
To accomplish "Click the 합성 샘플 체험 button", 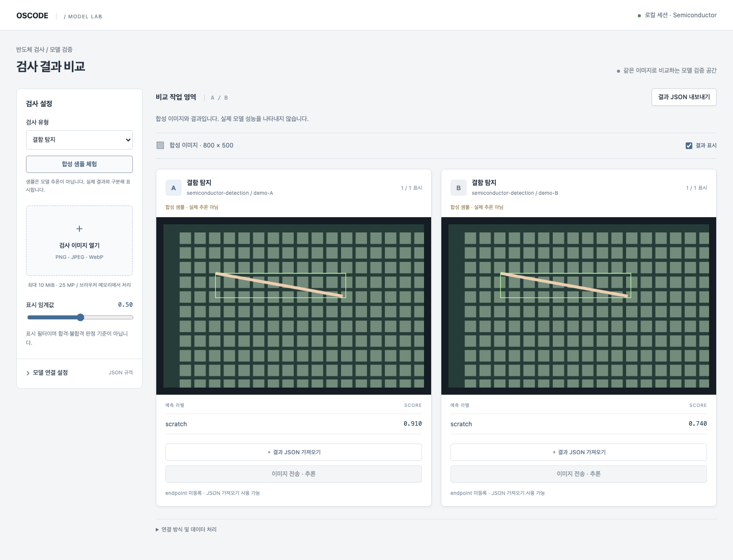I will 79,164.
